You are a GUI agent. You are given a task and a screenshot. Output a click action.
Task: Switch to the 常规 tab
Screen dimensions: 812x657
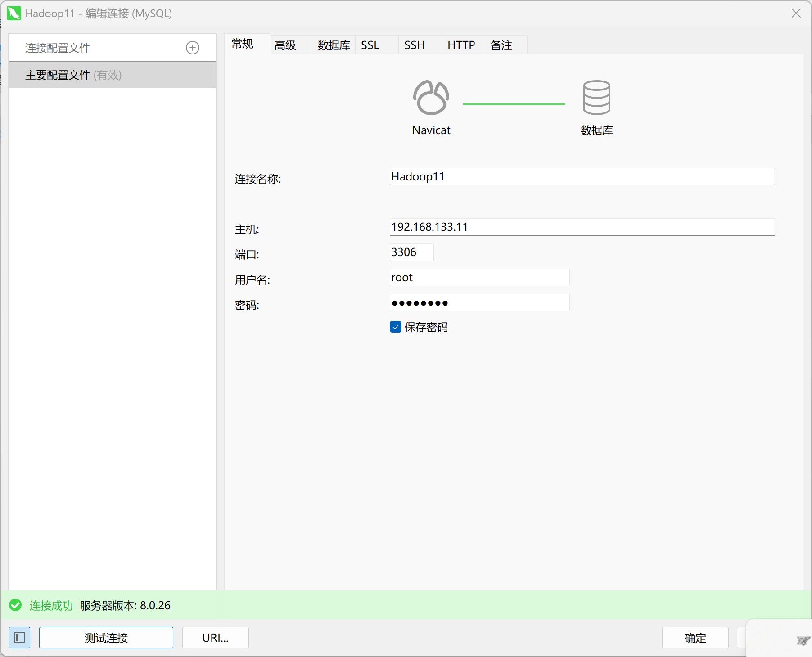click(247, 44)
